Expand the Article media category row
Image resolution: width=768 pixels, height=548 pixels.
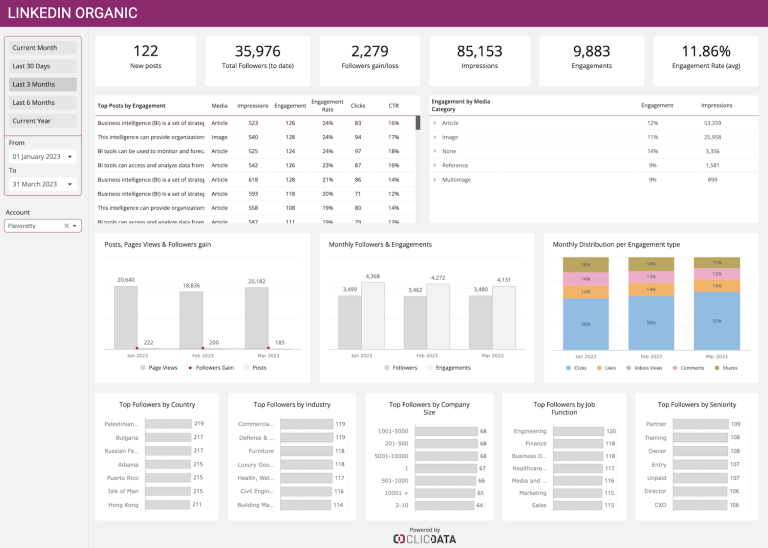(x=434, y=123)
